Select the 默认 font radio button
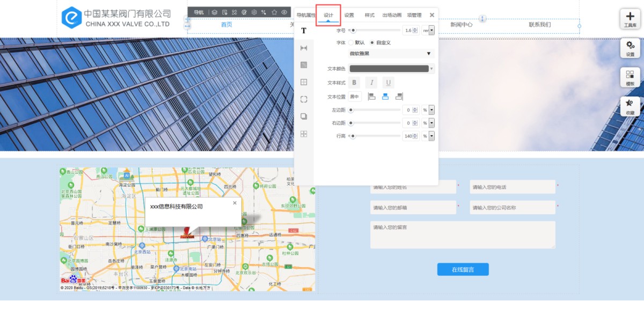This screenshot has width=644, height=309. (x=352, y=42)
